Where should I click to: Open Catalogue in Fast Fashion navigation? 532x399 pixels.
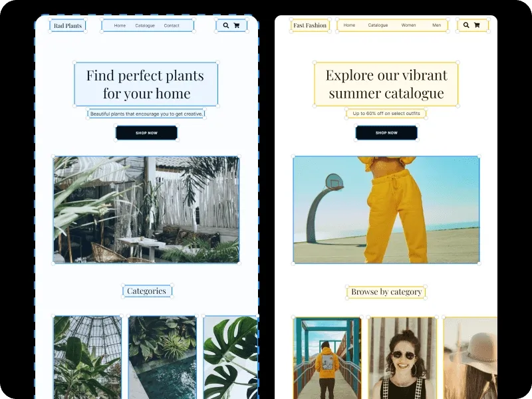[378, 25]
